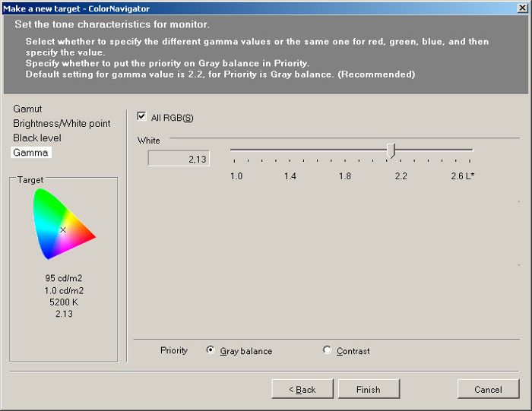Screen dimensions: 532x411
Task: Toggle the All RGB checkbox
Action: click(141, 117)
